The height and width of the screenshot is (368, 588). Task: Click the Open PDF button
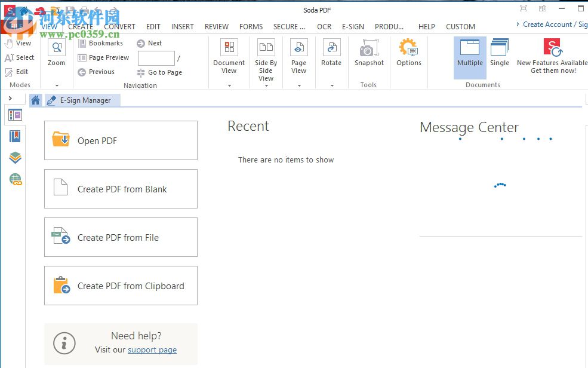tap(121, 140)
